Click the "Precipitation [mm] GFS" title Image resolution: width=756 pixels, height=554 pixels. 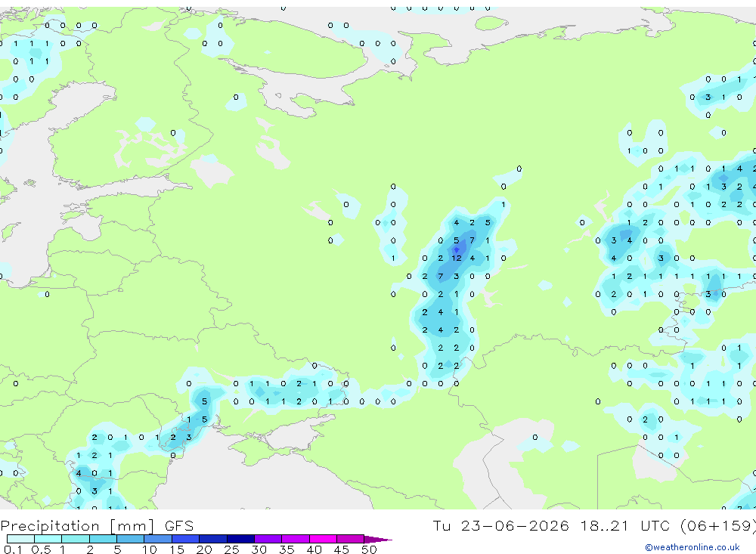pos(97,526)
